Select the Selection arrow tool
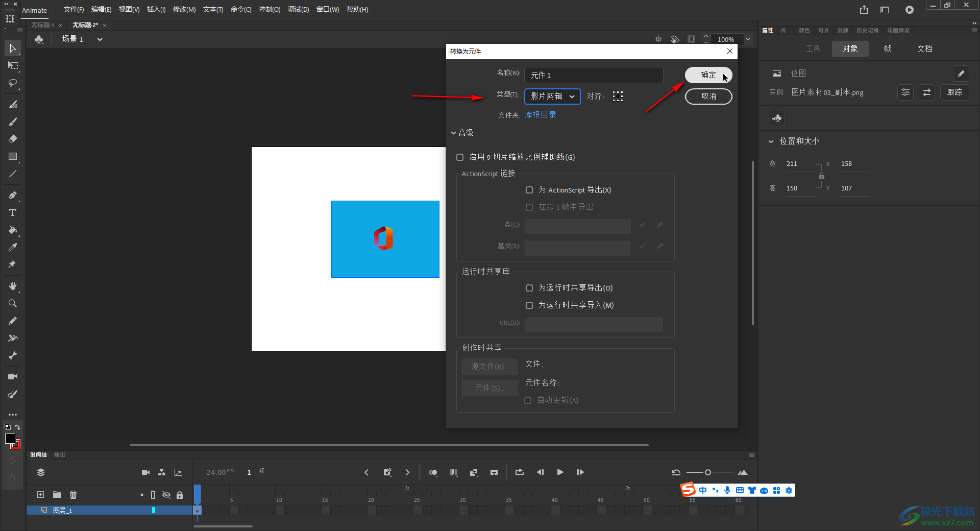Screen dimensions: 980x531 13,49
